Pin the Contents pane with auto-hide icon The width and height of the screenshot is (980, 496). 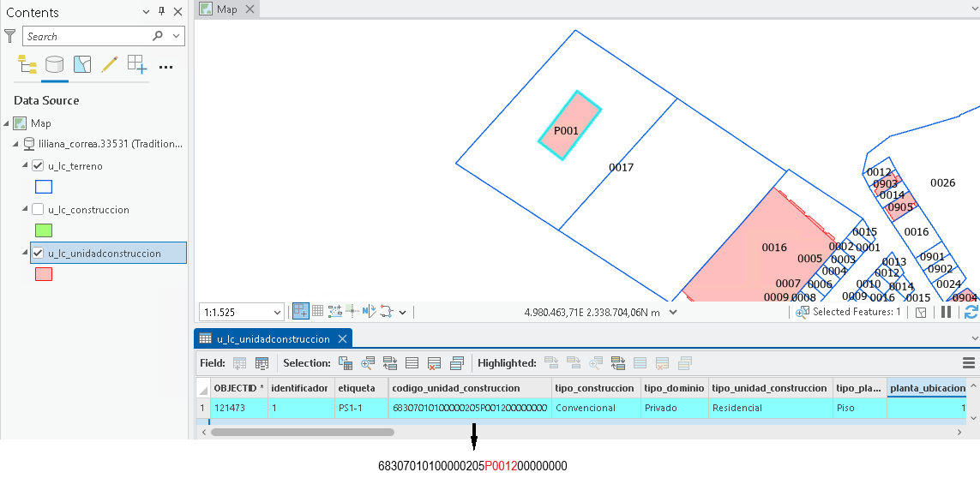pos(161,11)
